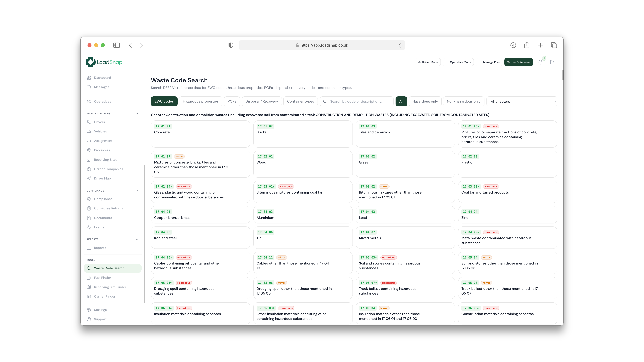The image size is (644, 362).
Task: Open Receiving Sites page
Action: point(113,160)
